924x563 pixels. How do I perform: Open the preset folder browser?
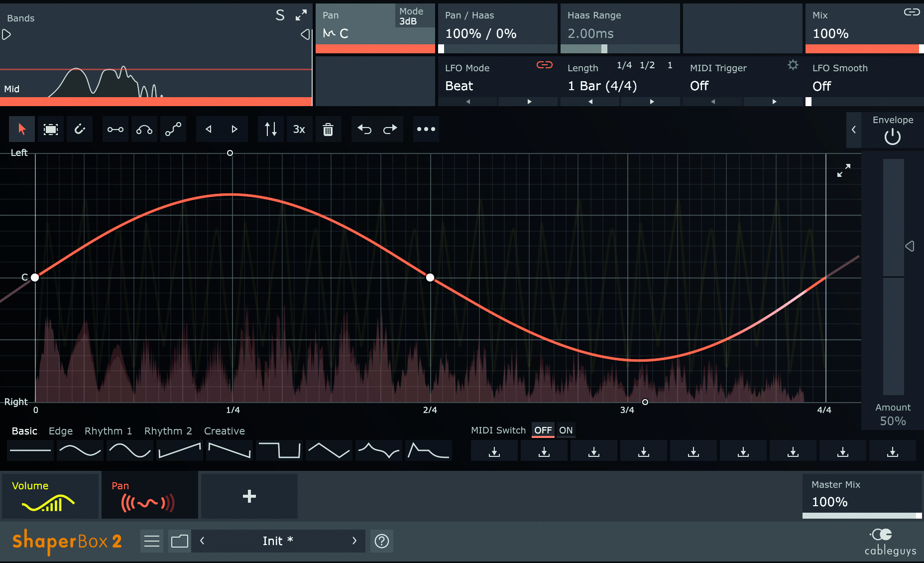180,541
